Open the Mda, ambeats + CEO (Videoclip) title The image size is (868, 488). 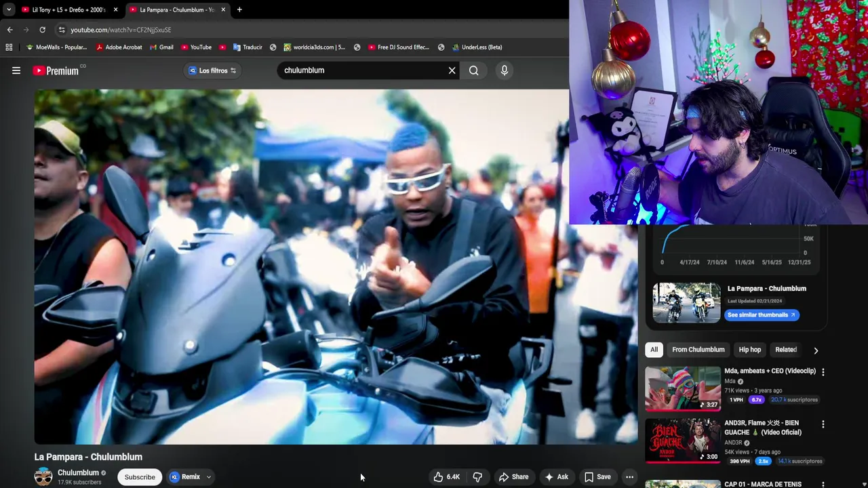770,371
